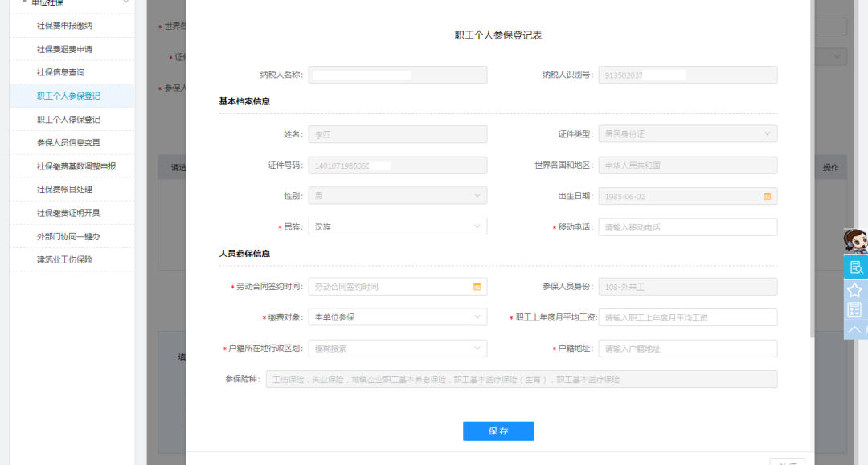Open 社保信息查询 menu item
Image resolution: width=868 pixels, height=465 pixels.
(x=60, y=72)
